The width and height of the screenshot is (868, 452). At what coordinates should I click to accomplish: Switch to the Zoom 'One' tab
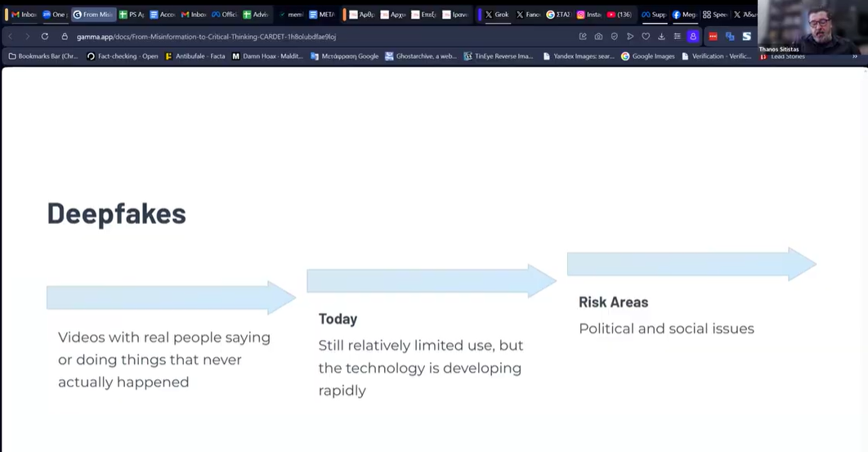coord(55,15)
